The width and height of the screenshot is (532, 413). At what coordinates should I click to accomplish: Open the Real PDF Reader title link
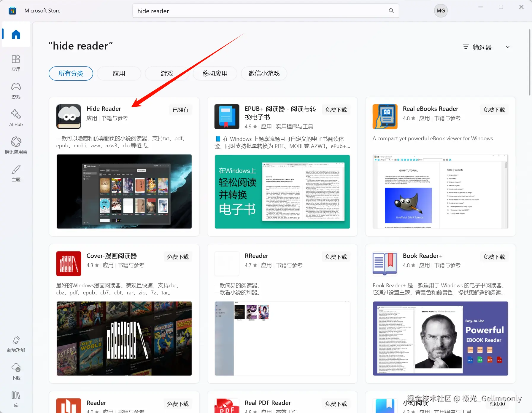tap(268, 403)
